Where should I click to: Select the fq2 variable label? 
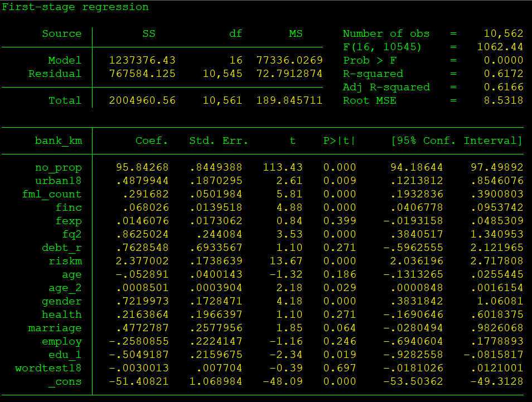[x=72, y=234]
